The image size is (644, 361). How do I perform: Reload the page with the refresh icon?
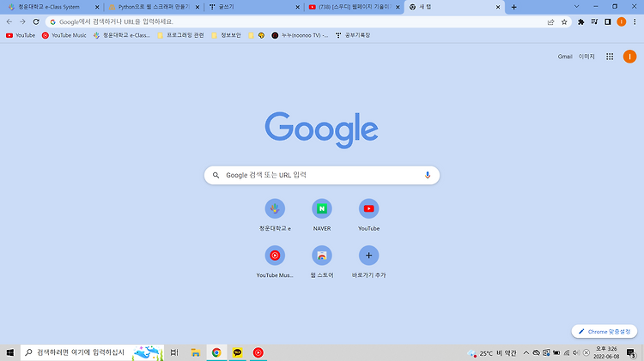36,21
